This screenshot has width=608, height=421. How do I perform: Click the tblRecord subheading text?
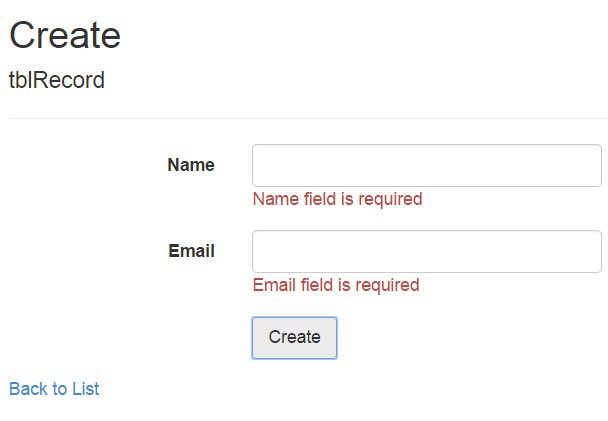click(57, 80)
